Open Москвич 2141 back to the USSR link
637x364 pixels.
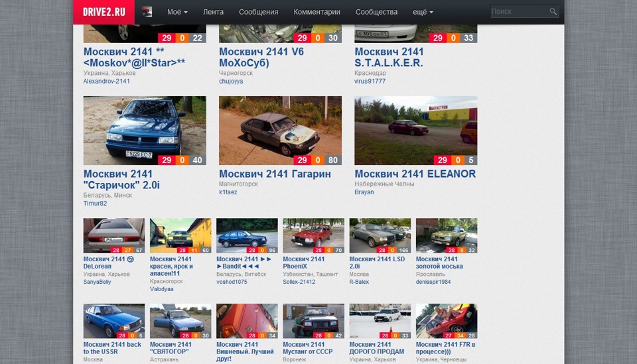(112, 348)
